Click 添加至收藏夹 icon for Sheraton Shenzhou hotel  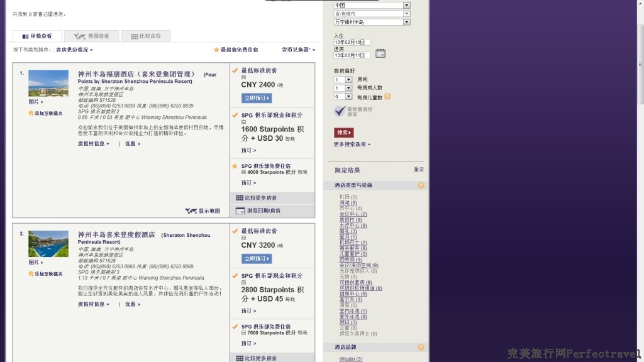coord(31,274)
